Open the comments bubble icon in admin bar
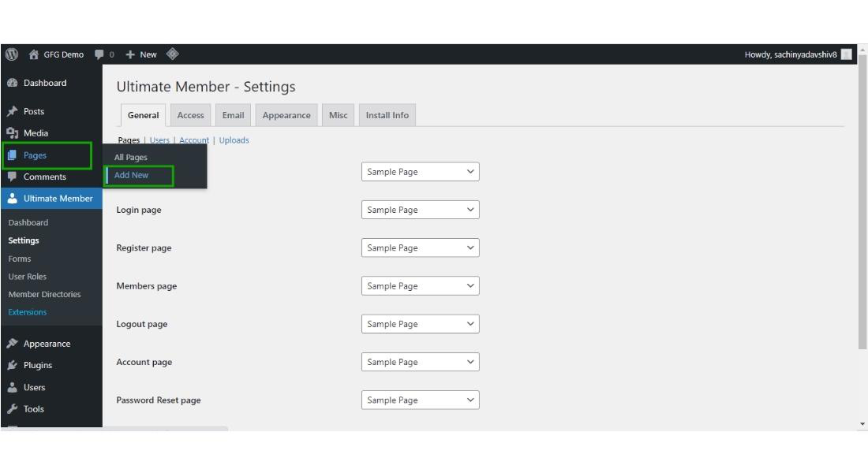 click(x=99, y=54)
